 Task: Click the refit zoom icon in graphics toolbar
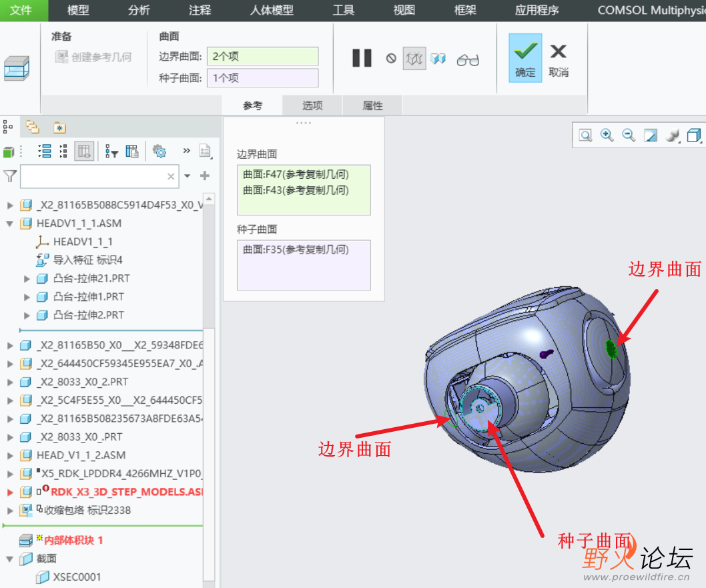click(x=585, y=135)
